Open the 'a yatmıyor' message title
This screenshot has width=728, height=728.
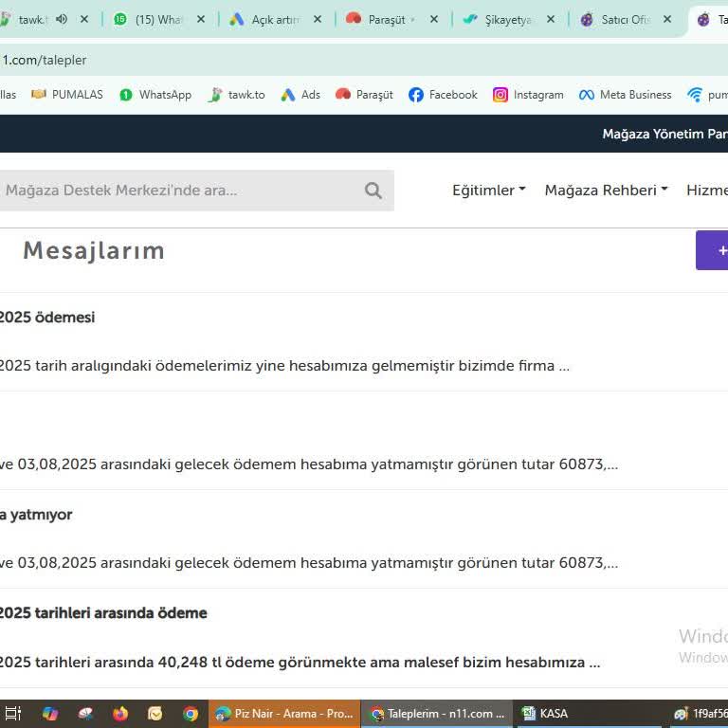[x=36, y=515]
